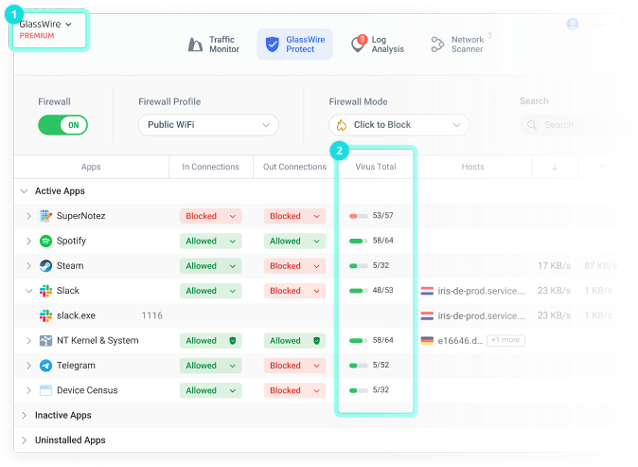Viewport: 638px width, 467px height.
Task: Sort by Hosts column header
Action: (x=473, y=167)
